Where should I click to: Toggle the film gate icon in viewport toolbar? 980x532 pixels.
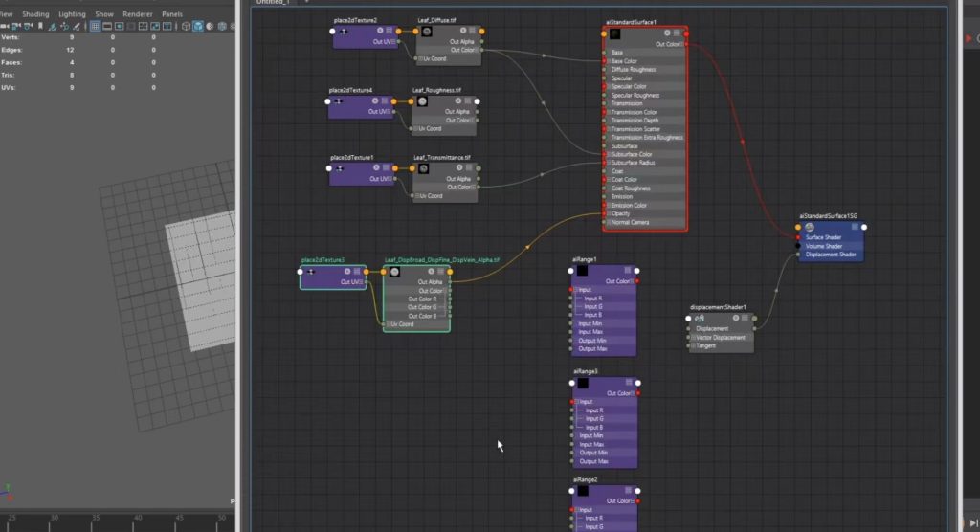click(x=107, y=26)
